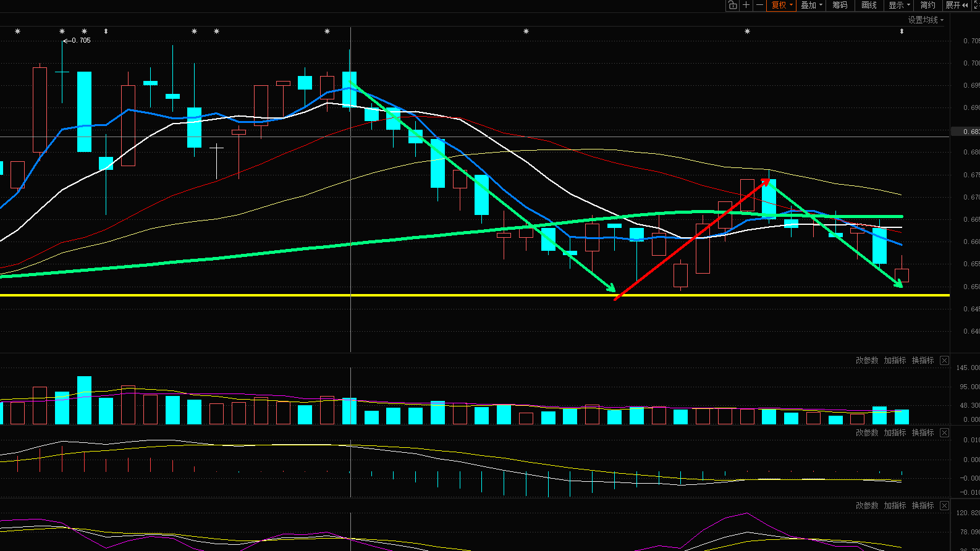980x551 pixels.
Task: Click the star marker above the vertical cursor line
Action: (x=327, y=31)
